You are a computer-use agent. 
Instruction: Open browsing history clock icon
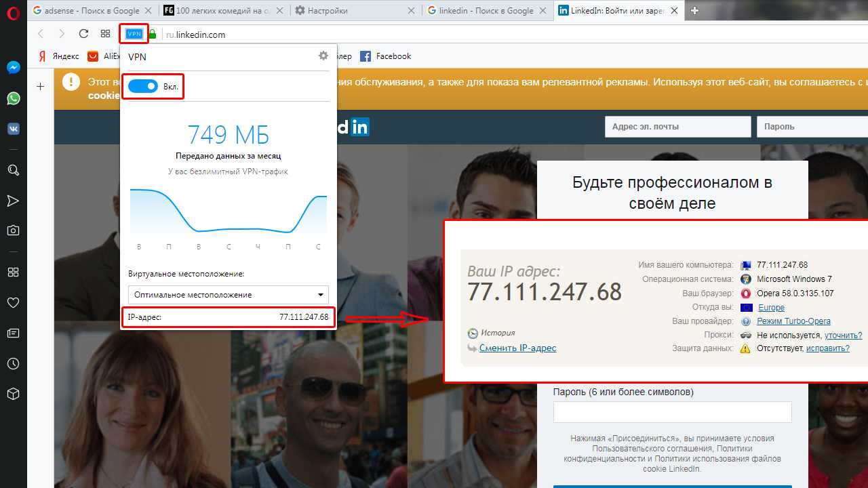pos(13,364)
